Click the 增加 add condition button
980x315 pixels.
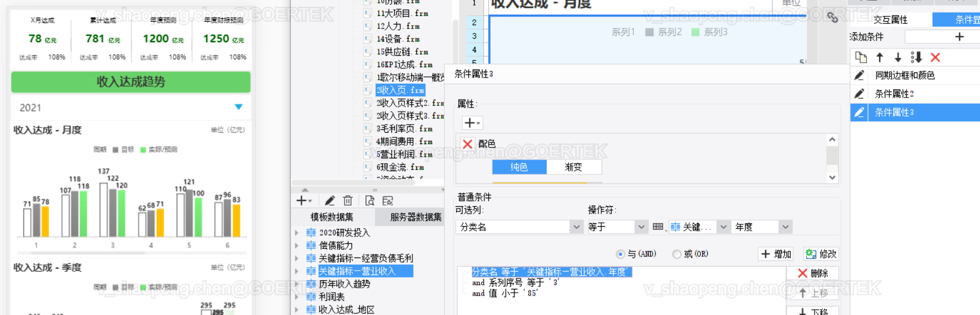pyautogui.click(x=776, y=254)
